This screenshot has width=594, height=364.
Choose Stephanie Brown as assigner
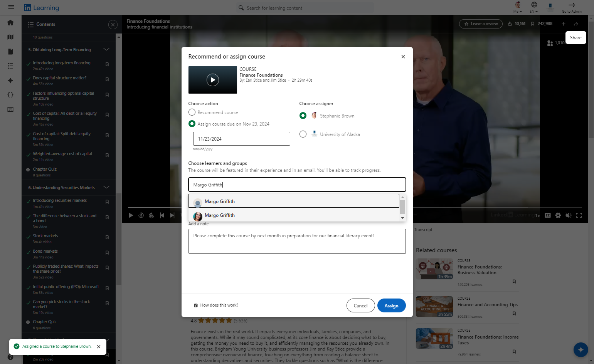(x=303, y=116)
